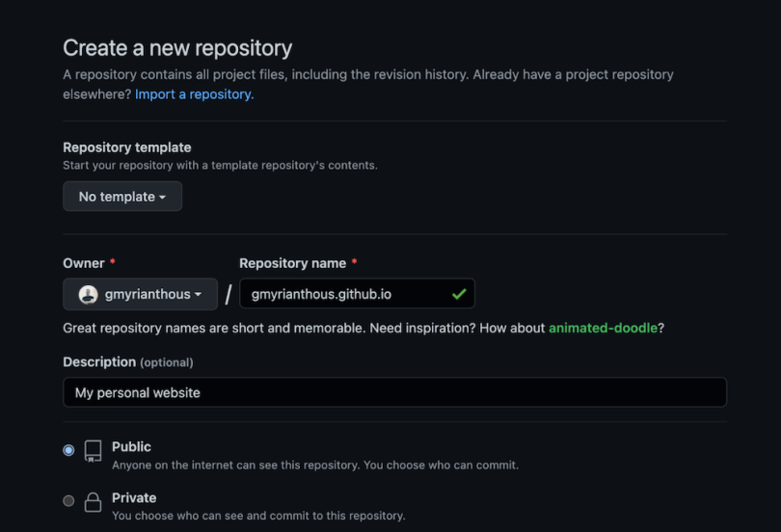
Task: Open the No template dropdown
Action: pos(122,197)
